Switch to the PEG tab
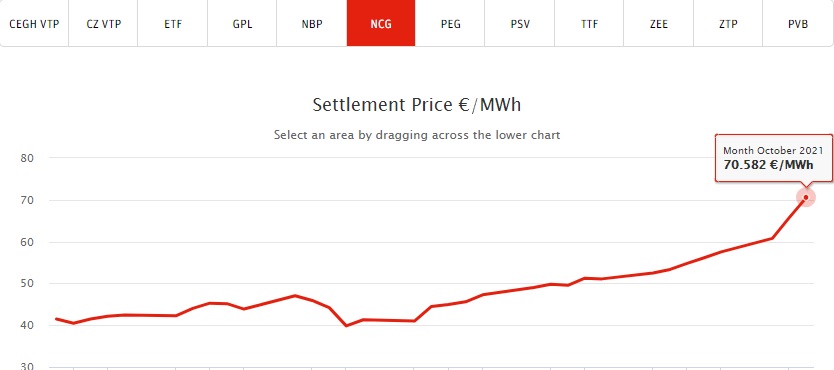This screenshot has width=834, height=370. 450,23
